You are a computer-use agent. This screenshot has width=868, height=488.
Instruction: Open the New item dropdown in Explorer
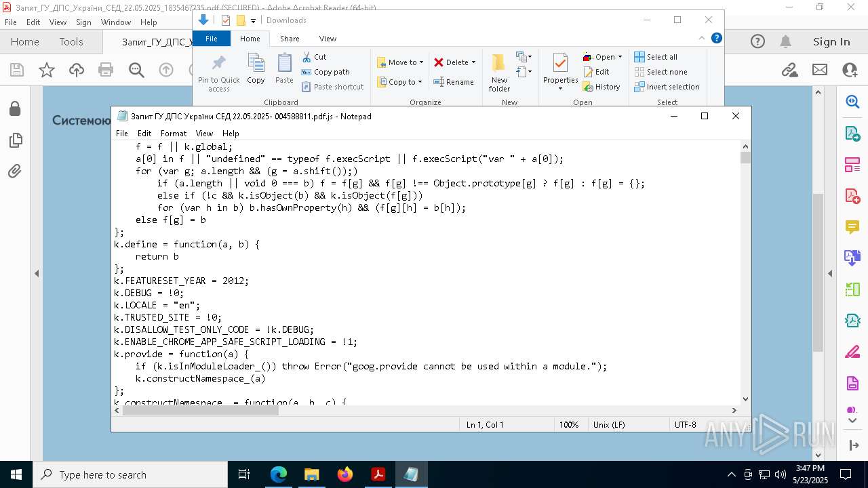point(524,57)
